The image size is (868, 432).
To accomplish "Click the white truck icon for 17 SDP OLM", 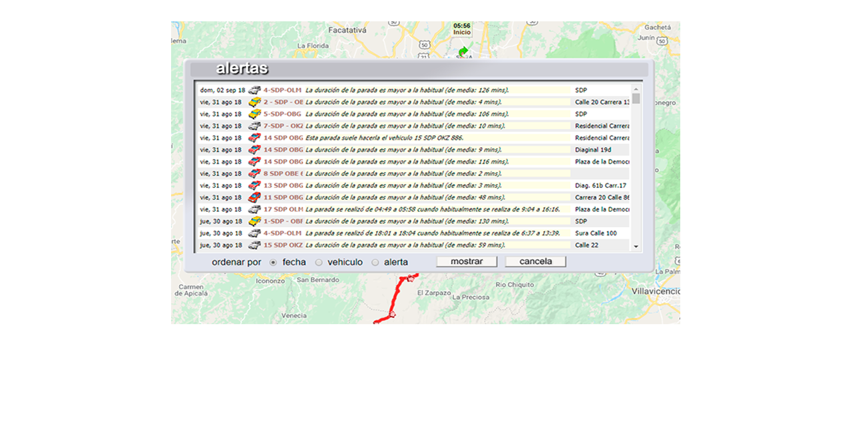I will 254,210.
